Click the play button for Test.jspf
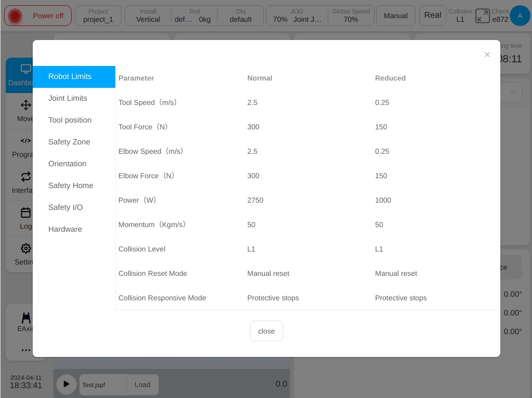Viewport: 532px width, 398px height. pyautogui.click(x=66, y=384)
